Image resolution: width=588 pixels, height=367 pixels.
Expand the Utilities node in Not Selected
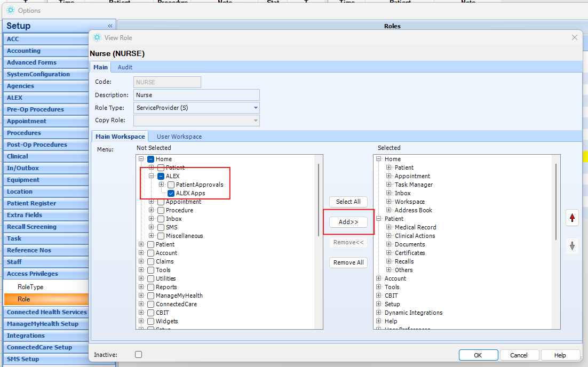141,278
